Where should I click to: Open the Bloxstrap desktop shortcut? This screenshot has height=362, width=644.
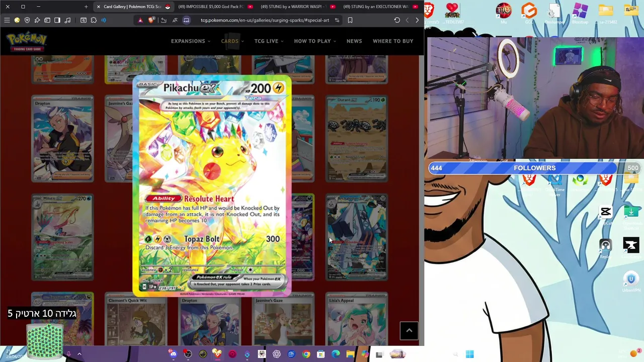[x=580, y=12]
